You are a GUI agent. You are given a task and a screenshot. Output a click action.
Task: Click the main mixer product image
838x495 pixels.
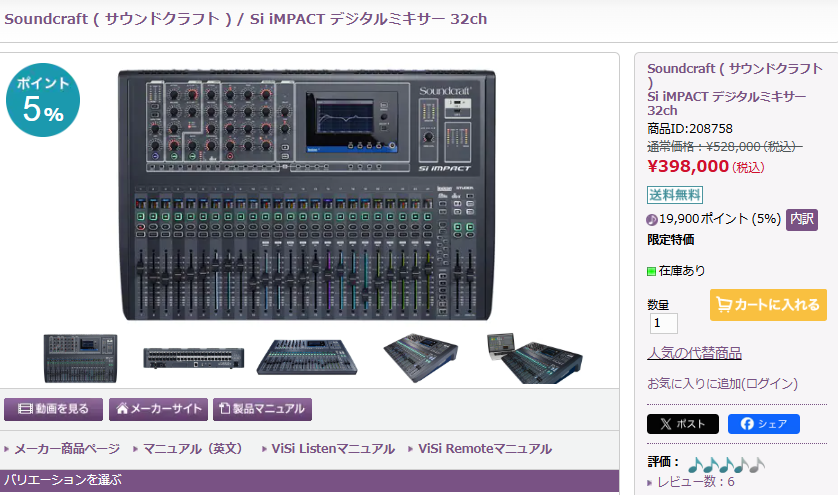point(307,195)
